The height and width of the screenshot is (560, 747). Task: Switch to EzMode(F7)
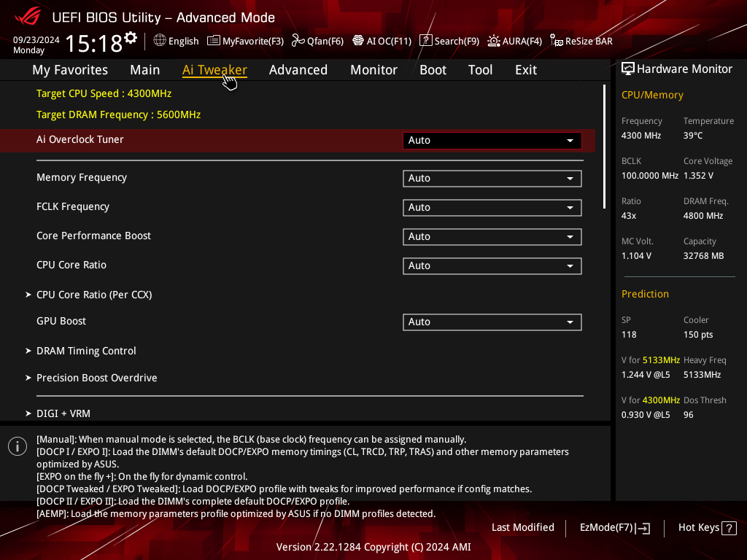click(614, 528)
